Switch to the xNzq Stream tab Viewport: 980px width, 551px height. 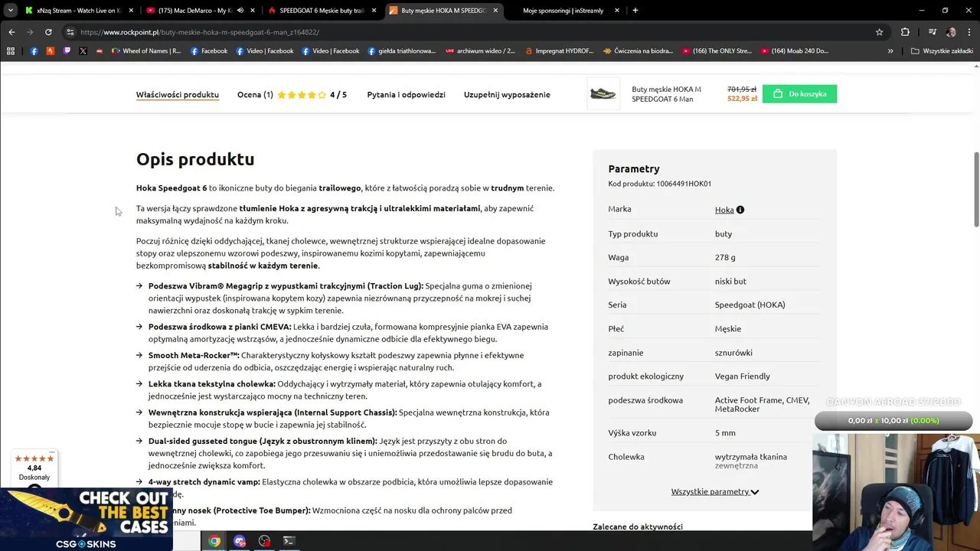[79, 11]
